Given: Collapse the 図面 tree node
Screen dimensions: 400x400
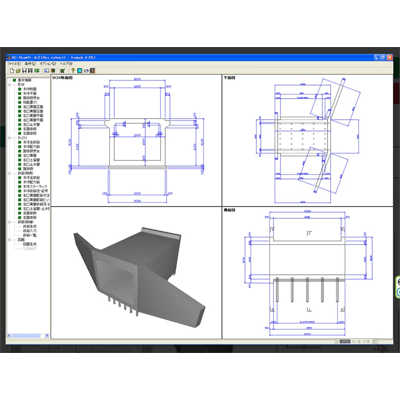Looking at the screenshot, I should point(9,240).
